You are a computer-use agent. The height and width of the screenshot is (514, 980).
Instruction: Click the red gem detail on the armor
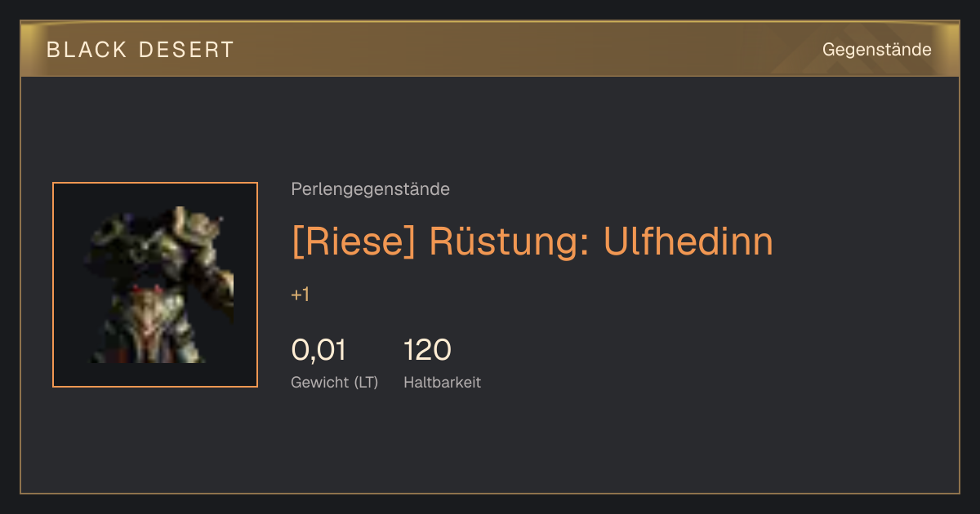(x=136, y=288)
